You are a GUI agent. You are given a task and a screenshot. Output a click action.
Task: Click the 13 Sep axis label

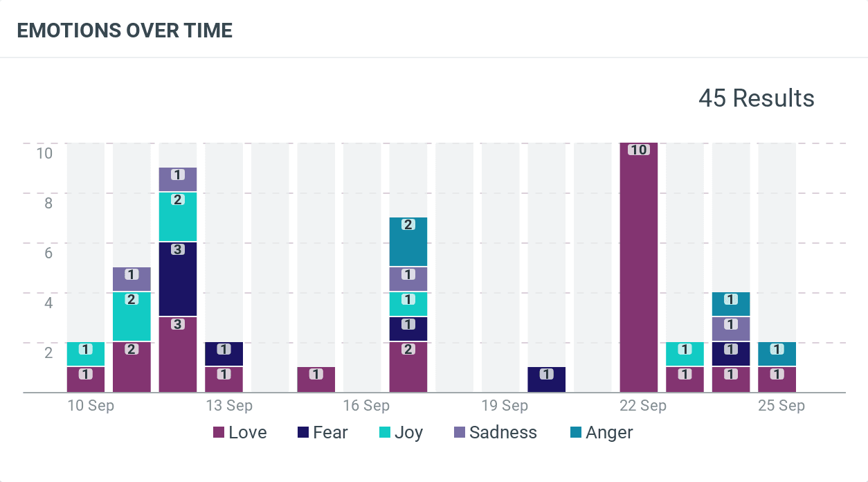[x=229, y=406]
